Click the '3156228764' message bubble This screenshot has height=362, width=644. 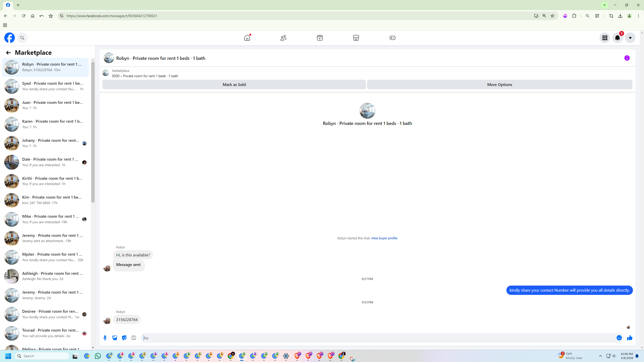(x=127, y=320)
